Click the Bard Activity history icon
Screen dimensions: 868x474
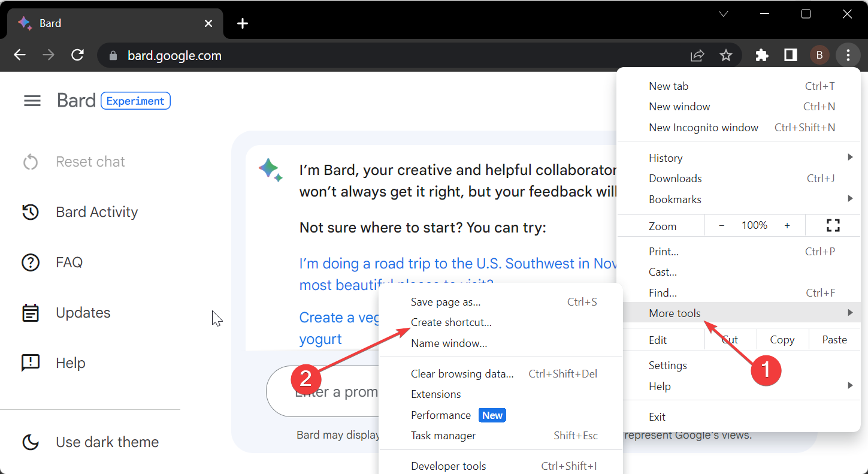pos(31,212)
